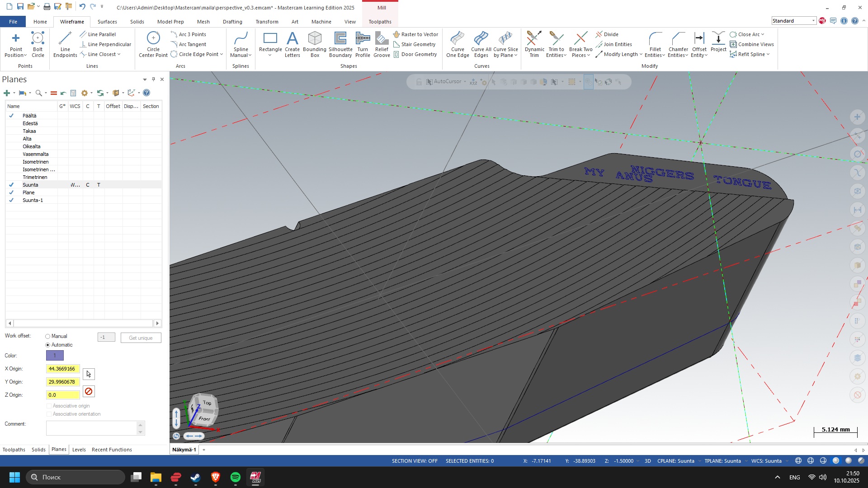The width and height of the screenshot is (868, 488).
Task: Select Automatic work offset radio button
Action: [48, 345]
